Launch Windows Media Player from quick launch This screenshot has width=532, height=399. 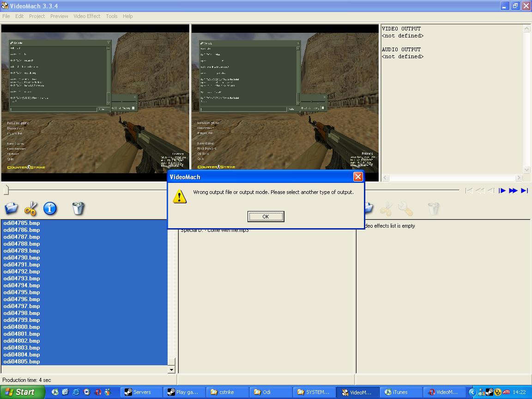pos(87,392)
